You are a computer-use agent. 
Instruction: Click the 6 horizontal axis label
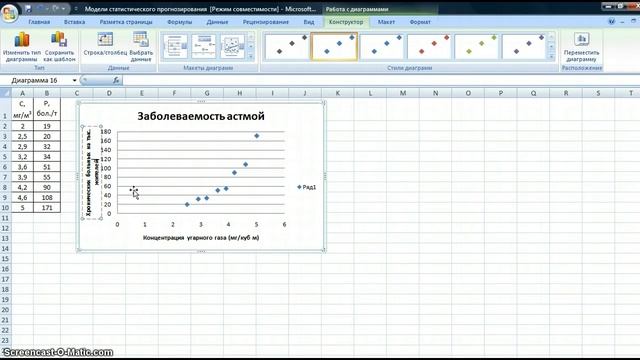(284, 224)
